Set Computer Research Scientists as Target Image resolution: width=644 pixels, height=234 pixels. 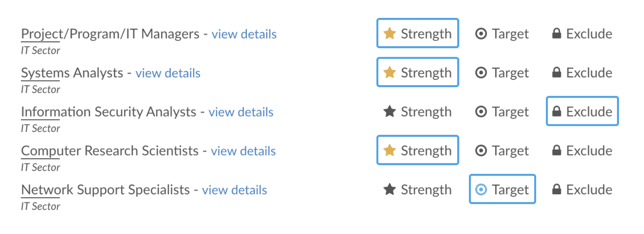(x=502, y=150)
